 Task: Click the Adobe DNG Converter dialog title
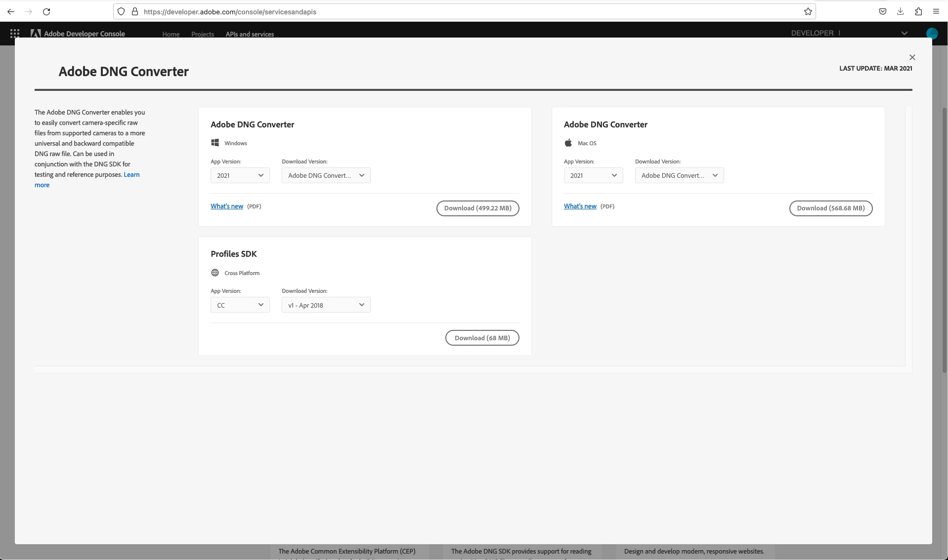[124, 72]
